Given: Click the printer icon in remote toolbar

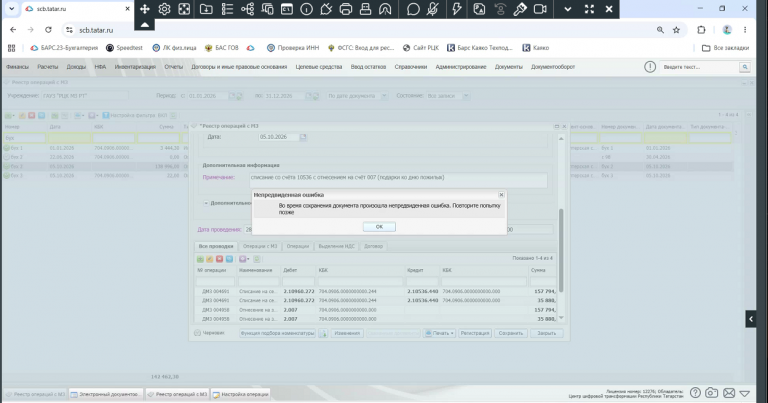Looking at the screenshot, I should click(x=345, y=9).
